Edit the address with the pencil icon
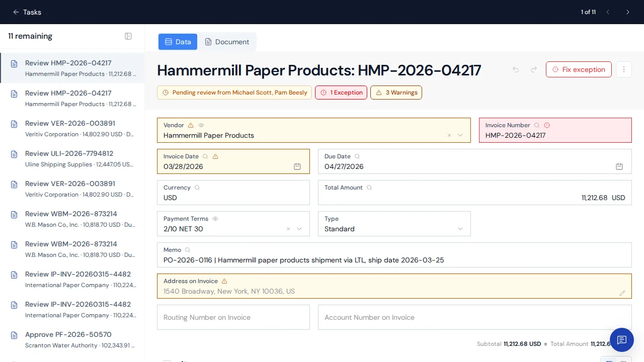The width and height of the screenshot is (644, 362). click(x=622, y=293)
